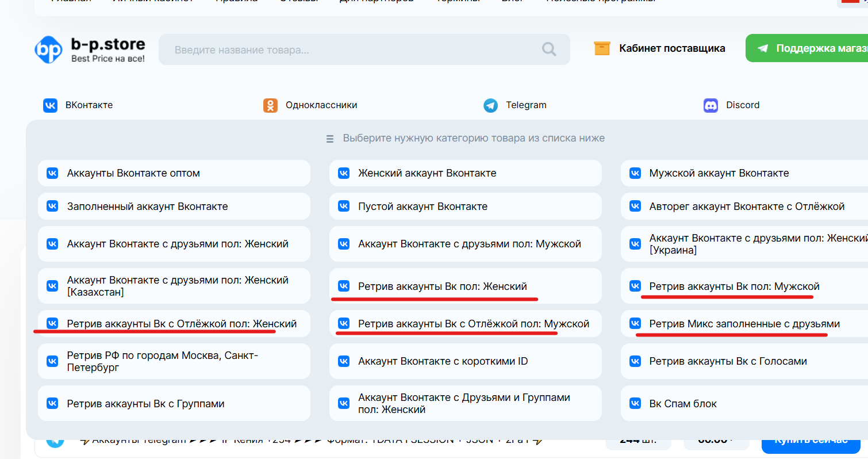
Task: Select Авторег аккаунт Вконтакте с Отлёжкой
Action: pos(744,206)
